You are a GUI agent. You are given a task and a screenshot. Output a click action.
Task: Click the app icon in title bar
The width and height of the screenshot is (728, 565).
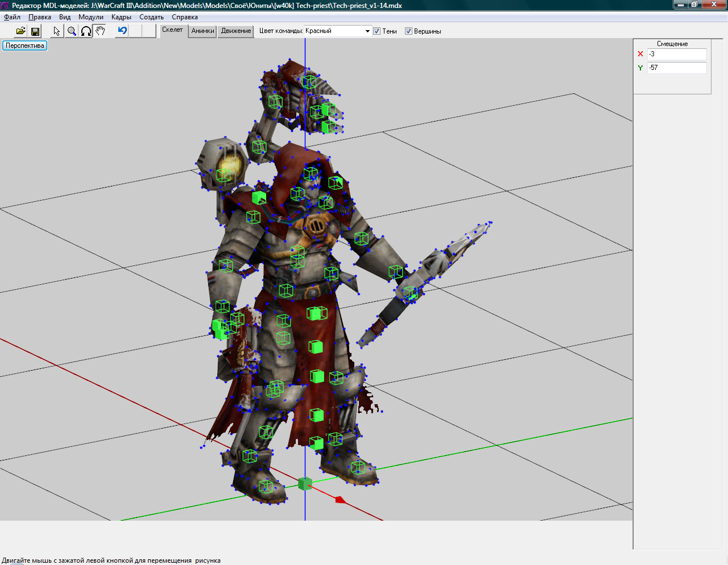click(x=5, y=5)
